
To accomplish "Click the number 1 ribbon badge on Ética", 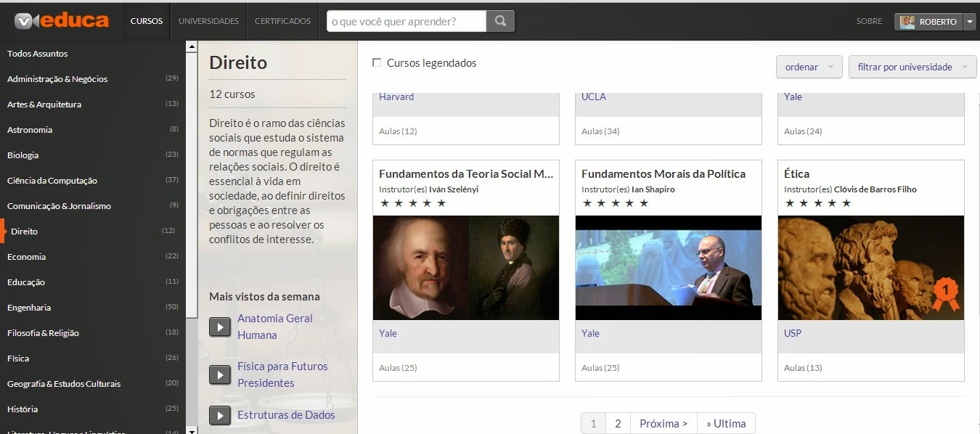I will 945,294.
